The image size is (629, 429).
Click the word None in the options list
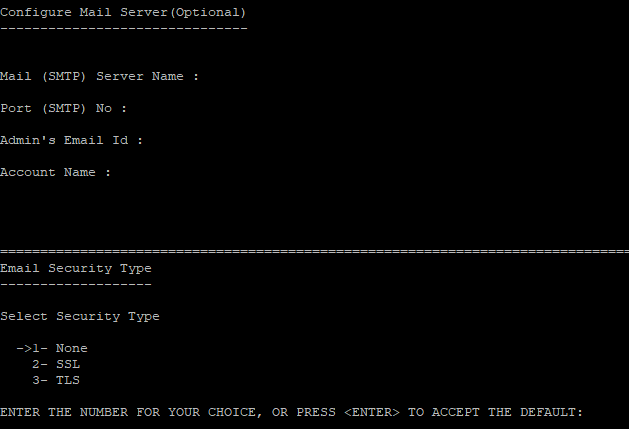tap(72, 348)
